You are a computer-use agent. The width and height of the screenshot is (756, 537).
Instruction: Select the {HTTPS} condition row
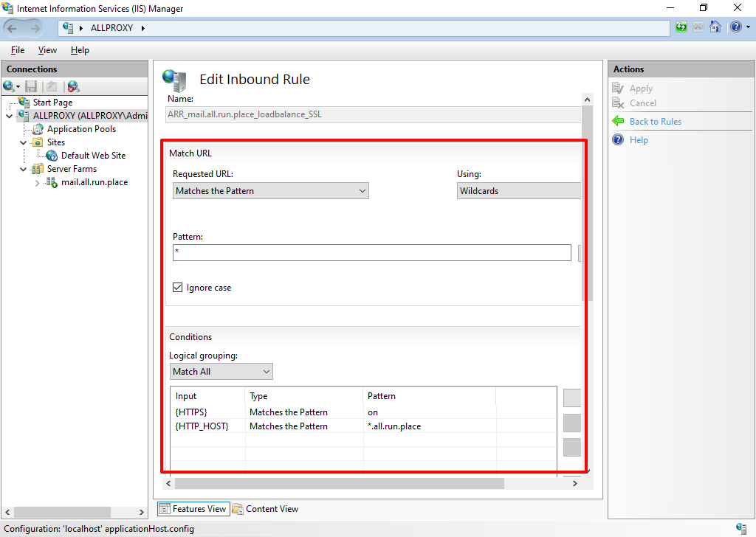coord(363,412)
